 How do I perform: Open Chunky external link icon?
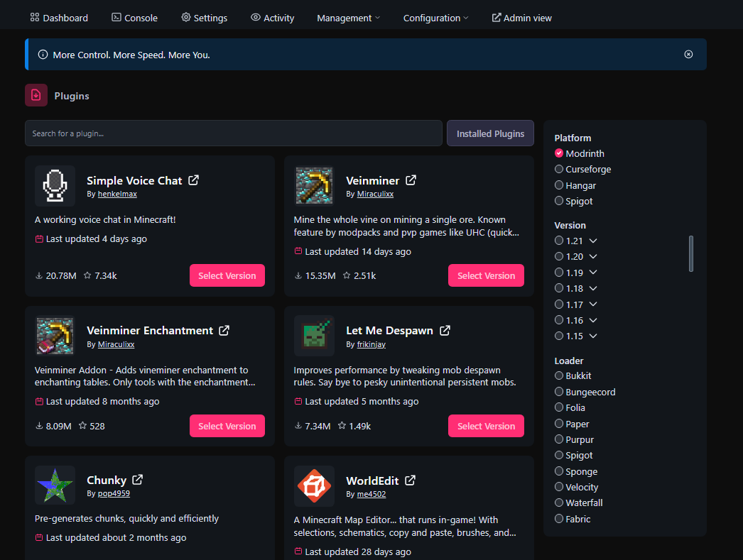point(137,480)
